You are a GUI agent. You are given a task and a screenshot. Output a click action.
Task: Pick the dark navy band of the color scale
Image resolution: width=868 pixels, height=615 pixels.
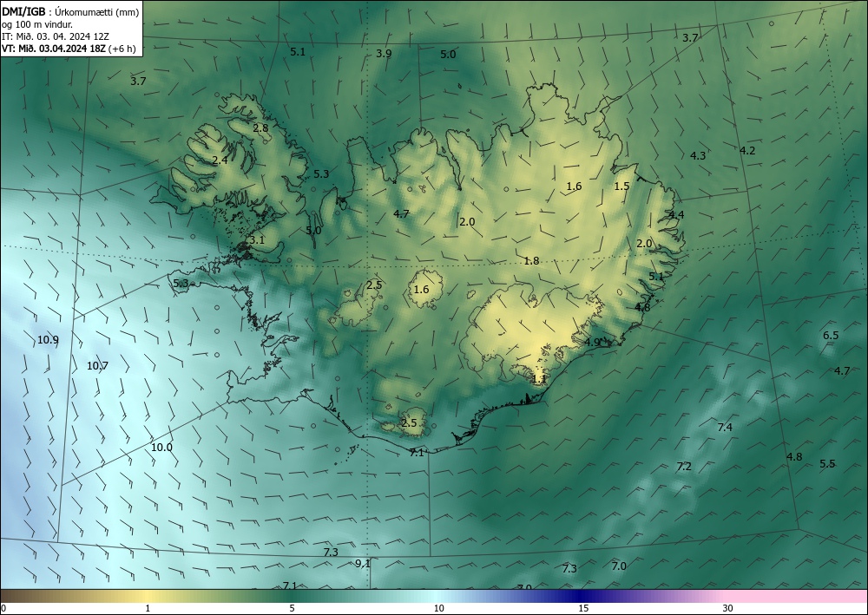click(x=578, y=596)
